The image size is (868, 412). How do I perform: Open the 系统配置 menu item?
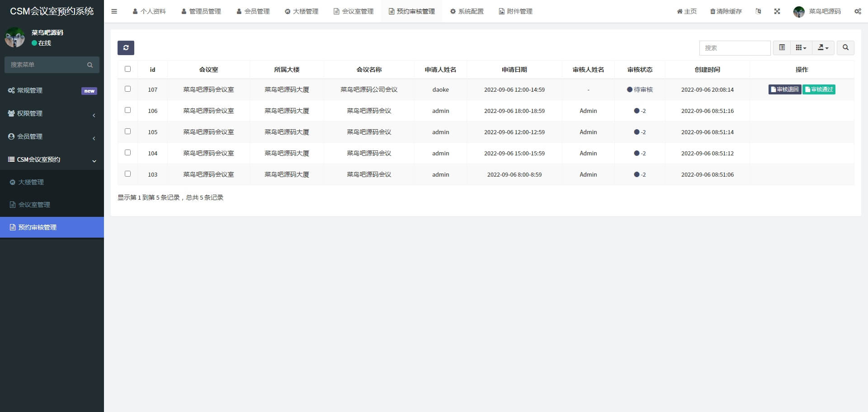(x=467, y=11)
